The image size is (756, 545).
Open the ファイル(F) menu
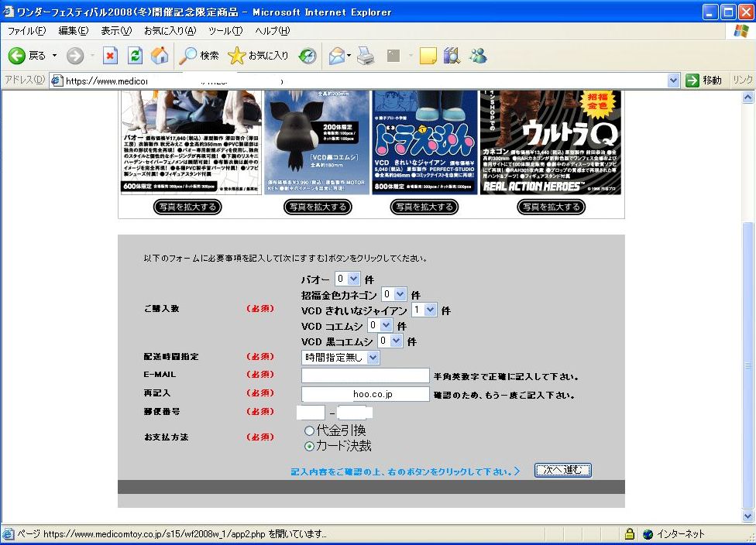pos(26,31)
